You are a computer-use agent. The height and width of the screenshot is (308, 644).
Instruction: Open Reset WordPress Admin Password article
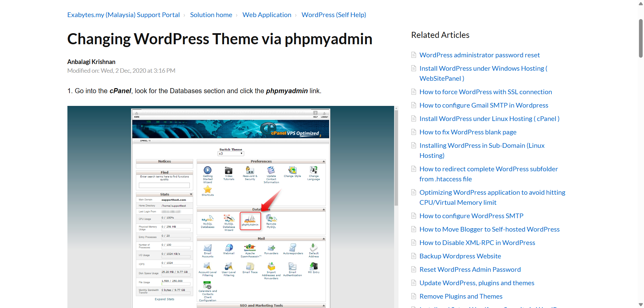click(x=470, y=269)
